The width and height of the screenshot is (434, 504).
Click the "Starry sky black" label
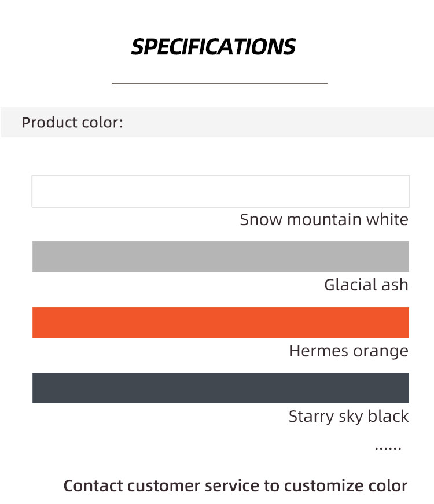click(348, 417)
